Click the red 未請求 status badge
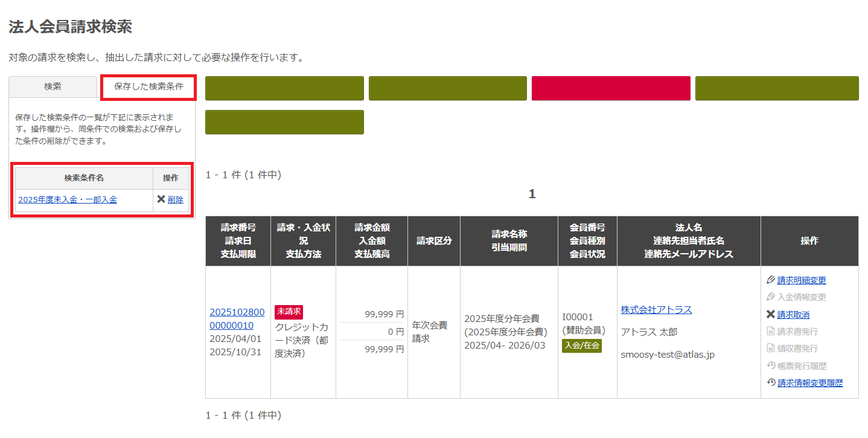Screen dimensions: 868x438 click(x=289, y=312)
